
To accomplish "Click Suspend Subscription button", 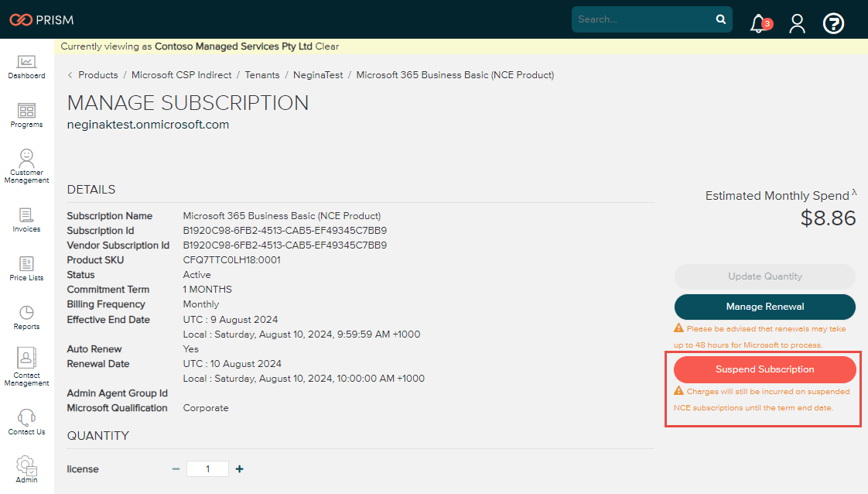I will tap(765, 369).
